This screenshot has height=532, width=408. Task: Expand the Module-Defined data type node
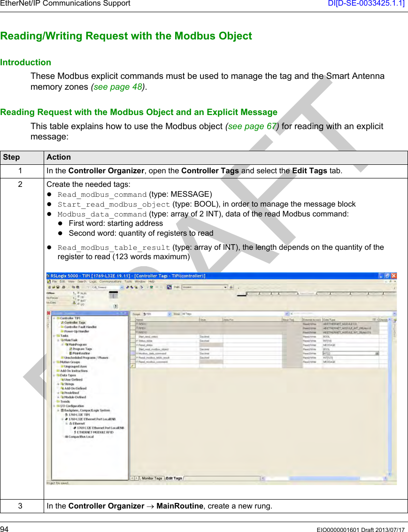[x=58, y=398]
